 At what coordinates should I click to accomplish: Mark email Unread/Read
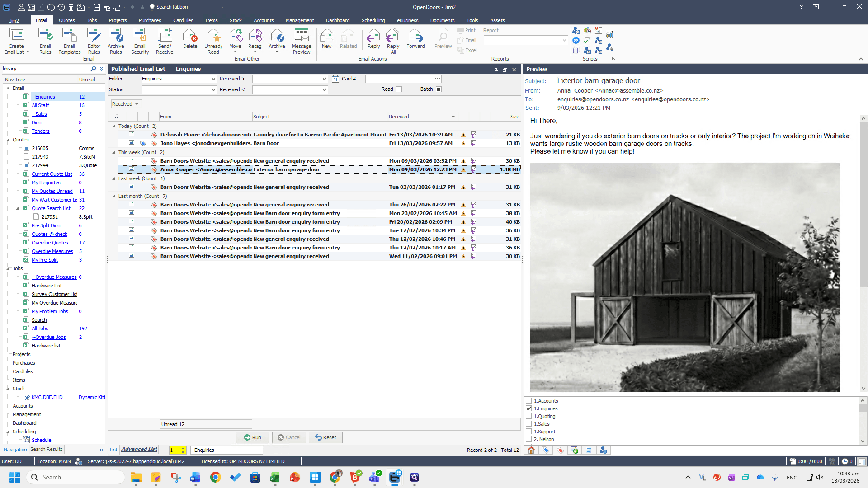click(213, 41)
